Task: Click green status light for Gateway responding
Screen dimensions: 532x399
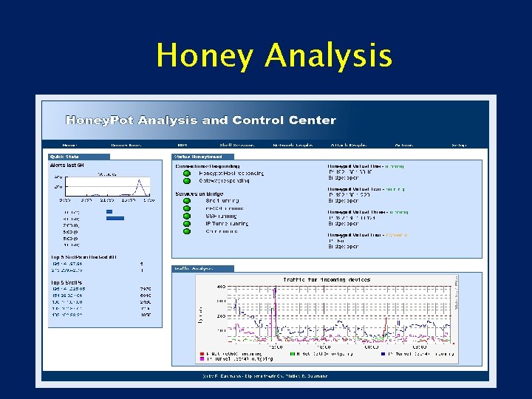Action: 187,181
